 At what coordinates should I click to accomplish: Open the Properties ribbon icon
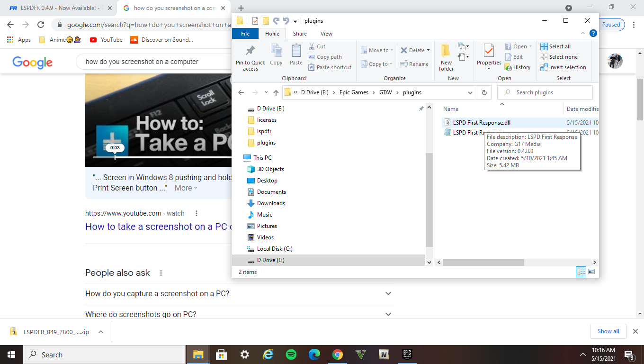489,51
